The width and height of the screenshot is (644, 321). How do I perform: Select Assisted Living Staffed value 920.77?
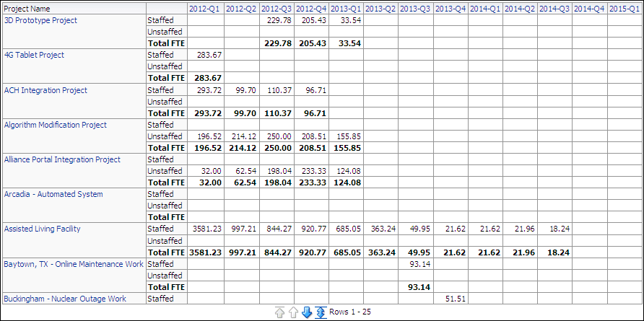coord(314,229)
